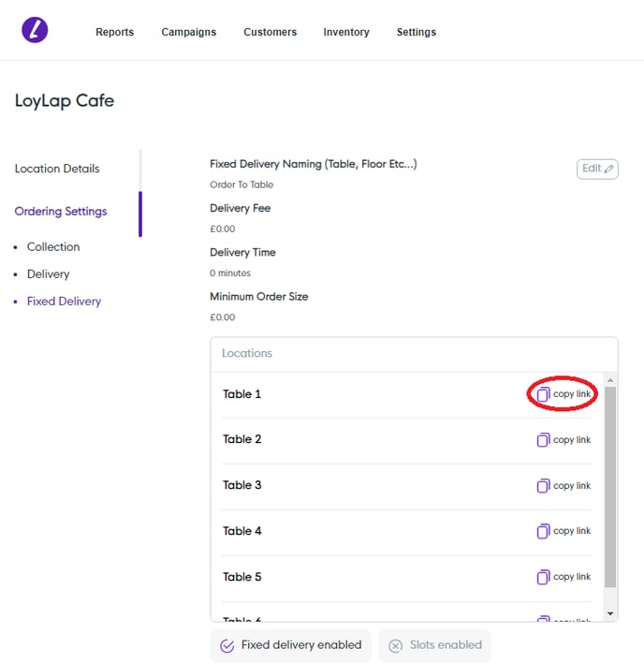Click the Delivery Fee label
Image resolution: width=644 pixels, height=664 pixels.
click(241, 208)
